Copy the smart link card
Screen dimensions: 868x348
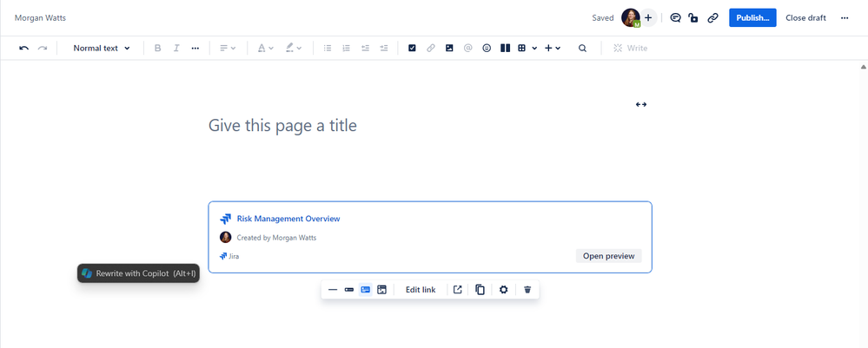(x=480, y=290)
